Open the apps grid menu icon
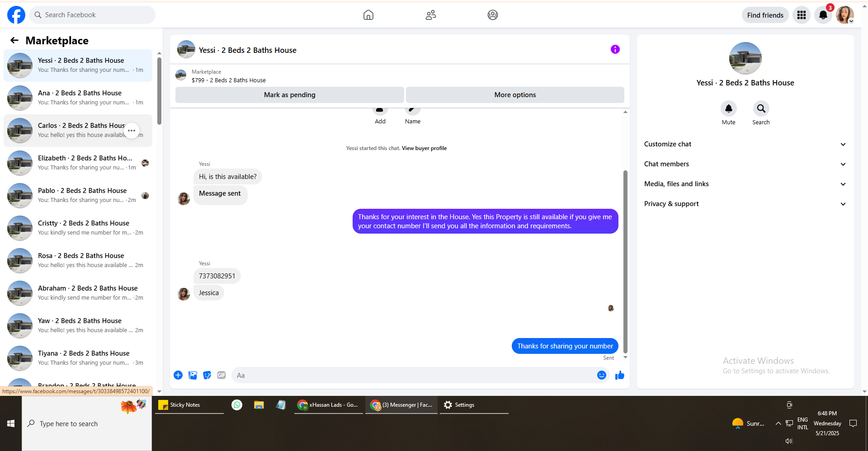The image size is (868, 451). point(802,15)
